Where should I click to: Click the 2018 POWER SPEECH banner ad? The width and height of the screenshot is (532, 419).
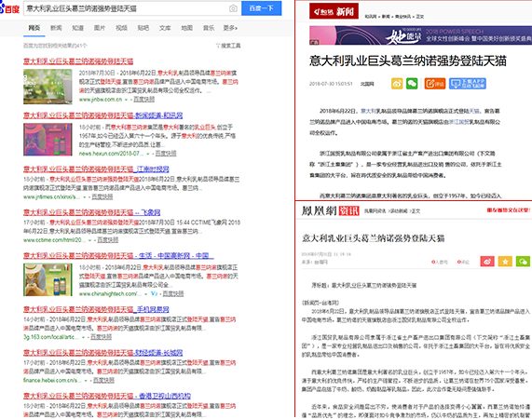420,35
